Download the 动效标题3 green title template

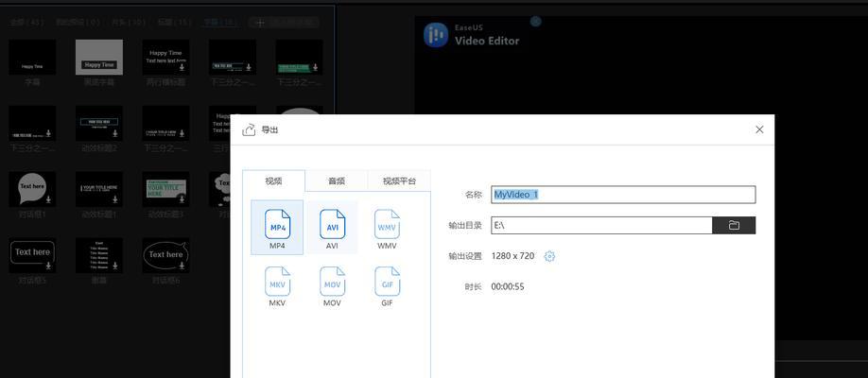(x=182, y=199)
